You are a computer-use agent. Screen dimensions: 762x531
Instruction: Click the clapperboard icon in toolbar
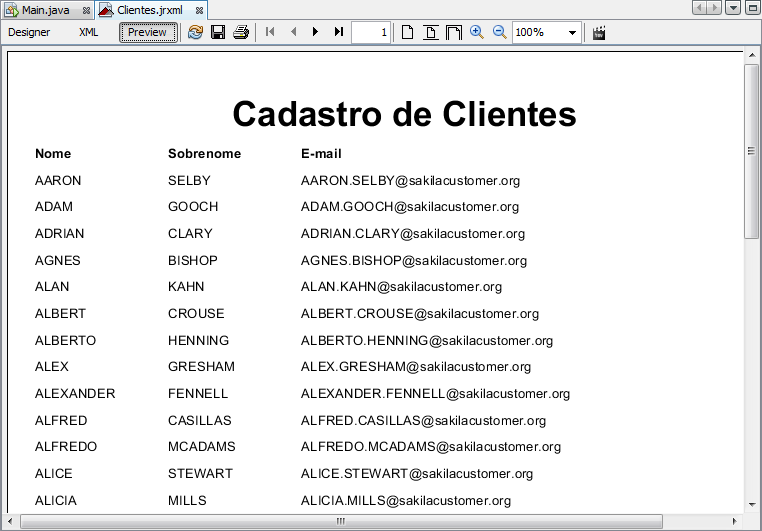click(x=599, y=32)
